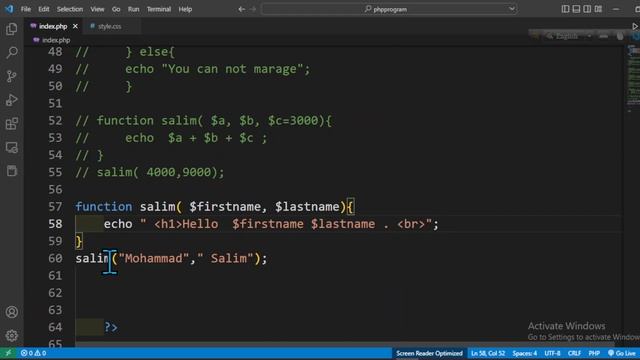Go back with the left arrow
Viewport: 640px width, 360px height.
coord(242,9)
